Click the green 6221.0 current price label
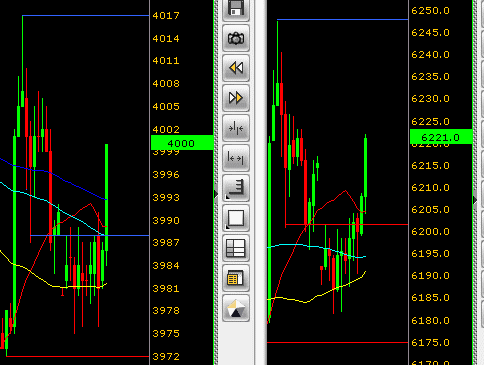This screenshot has height=365, width=484. pos(441,137)
